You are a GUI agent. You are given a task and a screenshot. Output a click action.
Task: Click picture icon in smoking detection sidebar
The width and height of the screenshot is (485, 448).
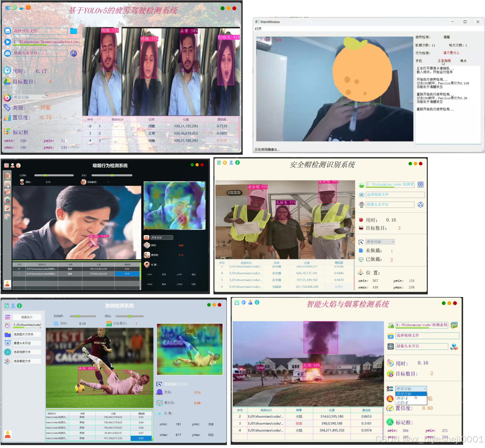[x=7, y=184]
